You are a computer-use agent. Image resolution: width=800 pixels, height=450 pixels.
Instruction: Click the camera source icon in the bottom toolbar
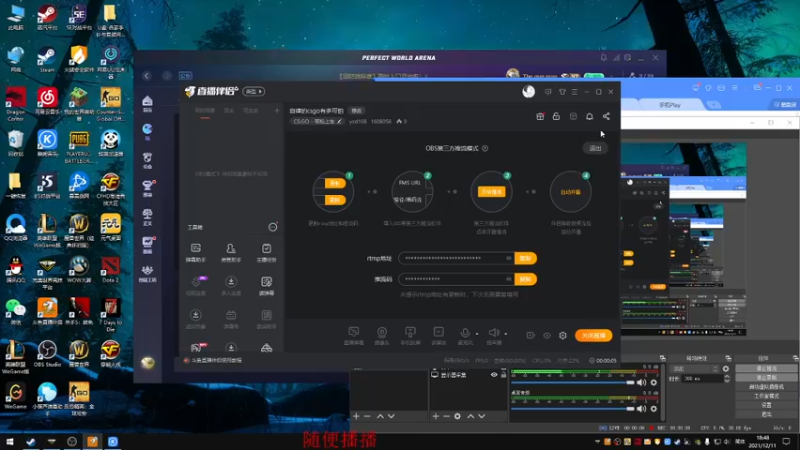(382, 332)
